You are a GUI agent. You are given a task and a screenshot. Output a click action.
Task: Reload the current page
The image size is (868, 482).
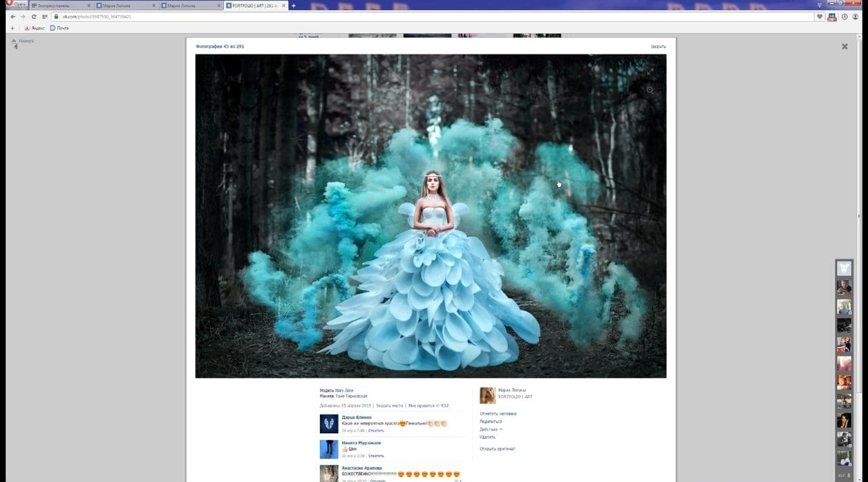(34, 16)
